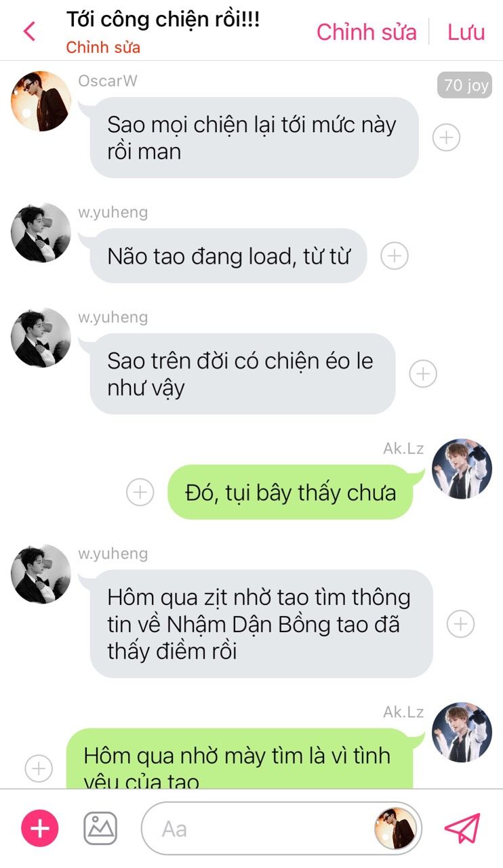Screen dimensions: 503x868
Task: Open the image gallery icon
Action: coord(100,828)
